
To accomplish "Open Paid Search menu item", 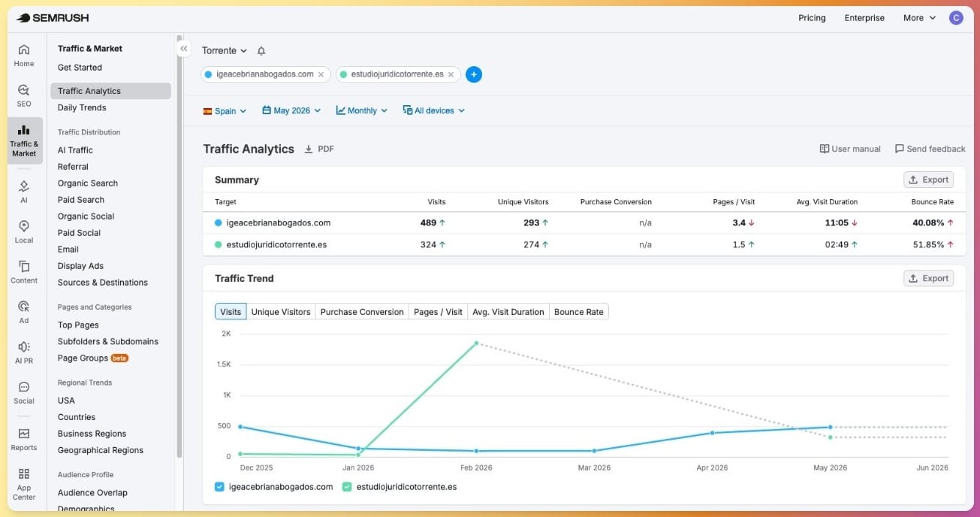I will pos(81,200).
